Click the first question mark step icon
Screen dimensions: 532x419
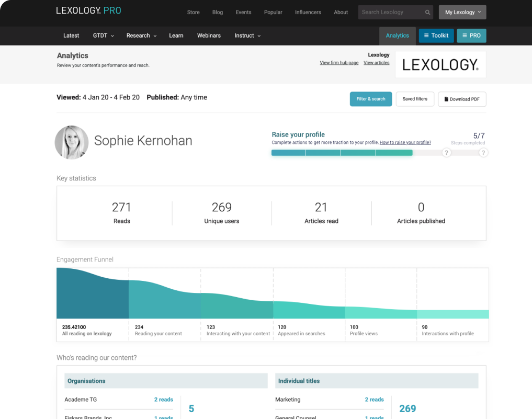[446, 153]
